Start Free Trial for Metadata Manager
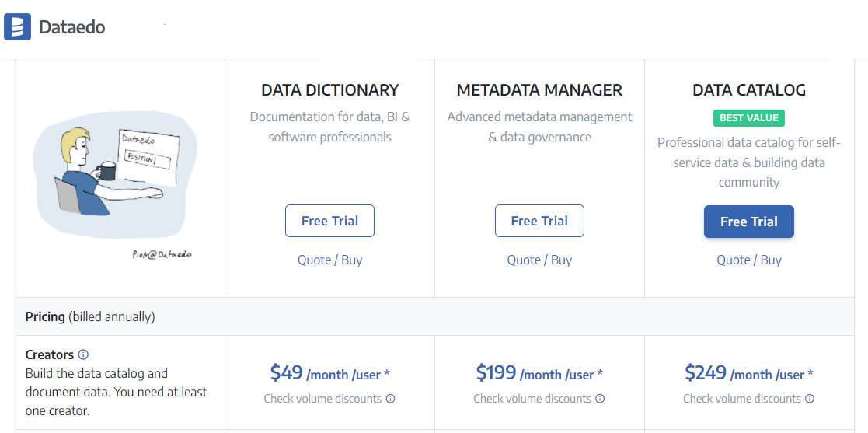Viewport: 868px width, 433px height. pos(540,221)
